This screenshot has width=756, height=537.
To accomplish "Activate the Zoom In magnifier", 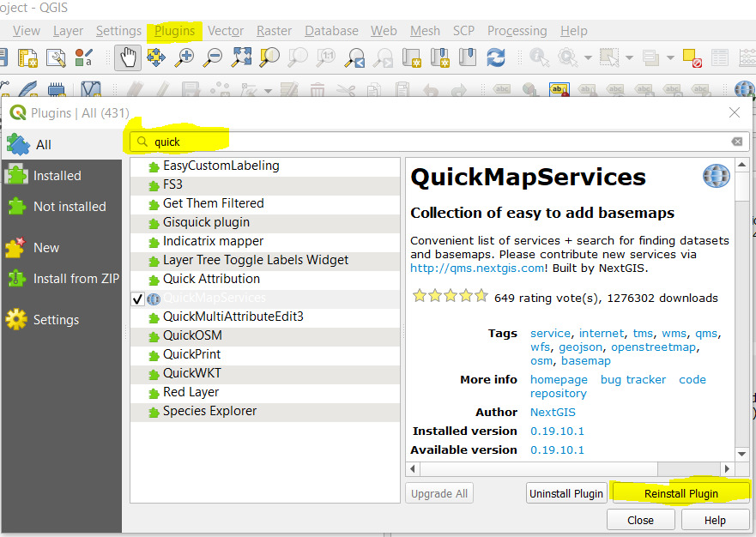I will (184, 57).
